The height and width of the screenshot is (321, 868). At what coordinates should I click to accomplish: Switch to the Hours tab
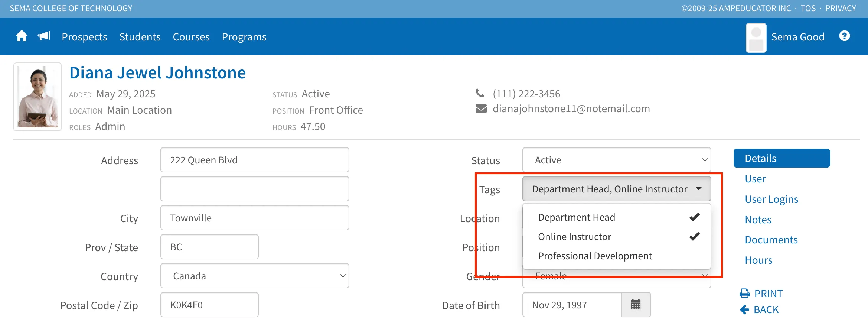[758, 260]
